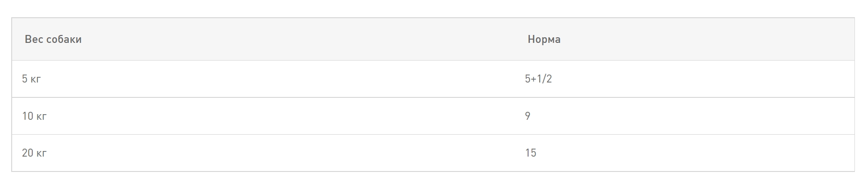Click the "1/2" fraction in the norm column

(544, 79)
